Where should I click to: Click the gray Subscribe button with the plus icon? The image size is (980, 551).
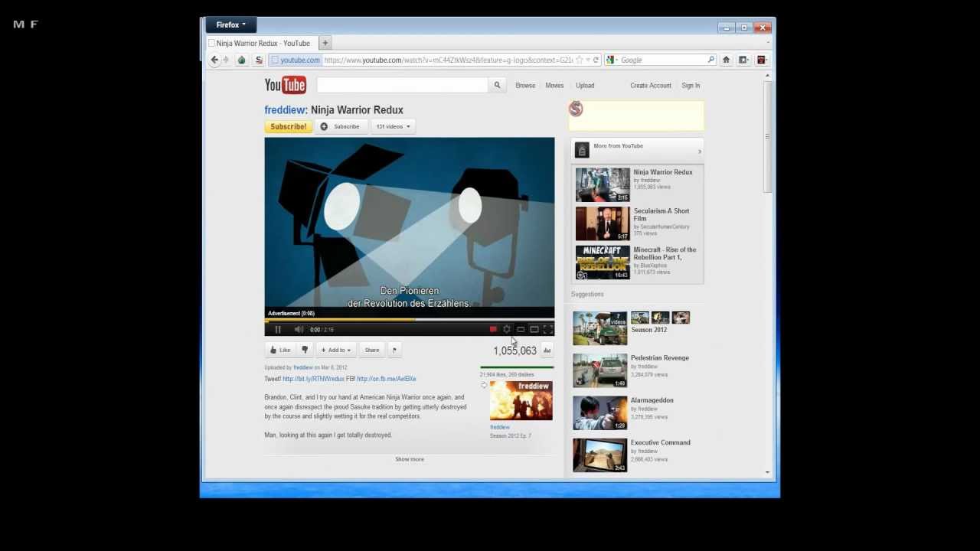point(341,126)
